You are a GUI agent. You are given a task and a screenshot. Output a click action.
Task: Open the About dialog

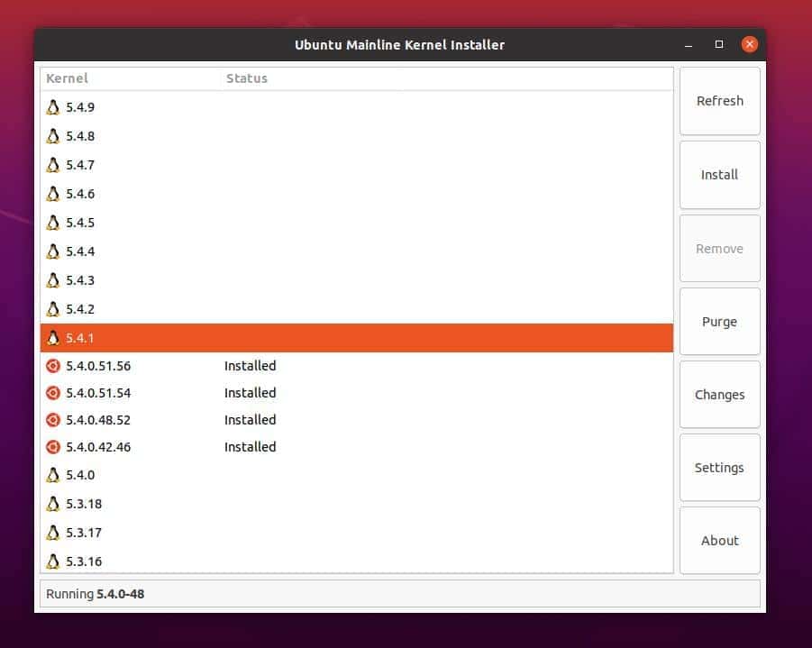pyautogui.click(x=720, y=541)
